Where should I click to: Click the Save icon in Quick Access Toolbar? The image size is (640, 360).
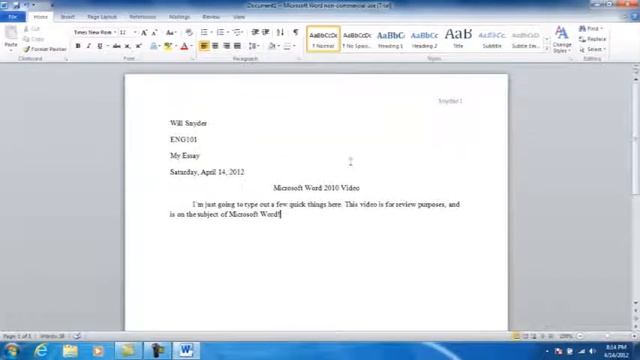pyautogui.click(x=16, y=5)
